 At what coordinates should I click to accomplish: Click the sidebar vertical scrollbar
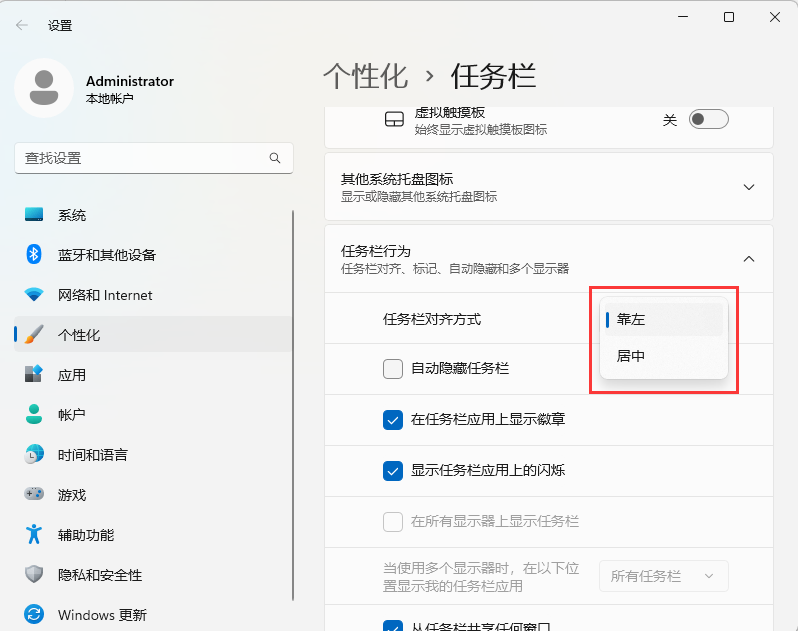(x=293, y=405)
